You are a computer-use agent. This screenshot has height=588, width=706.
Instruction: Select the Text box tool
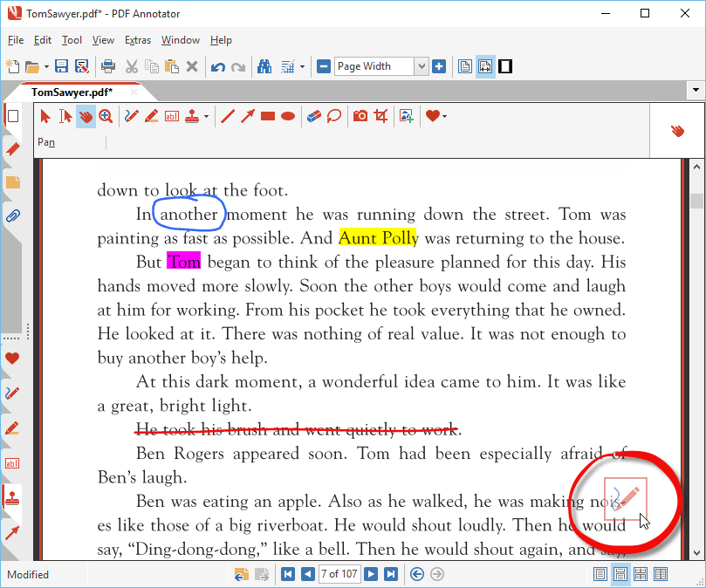pyautogui.click(x=172, y=117)
